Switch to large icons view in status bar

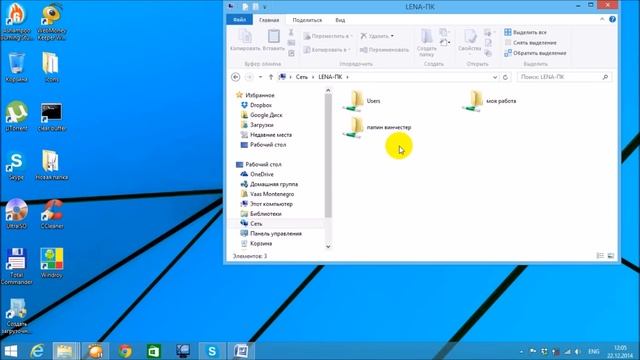pyautogui.click(x=611, y=256)
